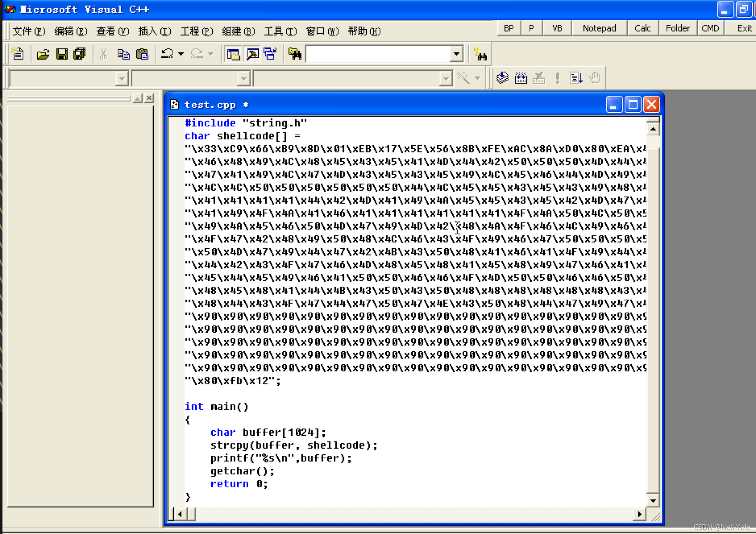The image size is (756, 534).
Task: Toggle the Output window button
Action: pos(252,54)
